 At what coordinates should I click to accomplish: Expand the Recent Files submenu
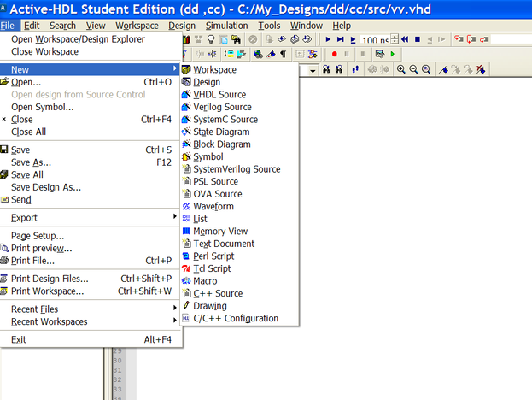click(x=90, y=309)
